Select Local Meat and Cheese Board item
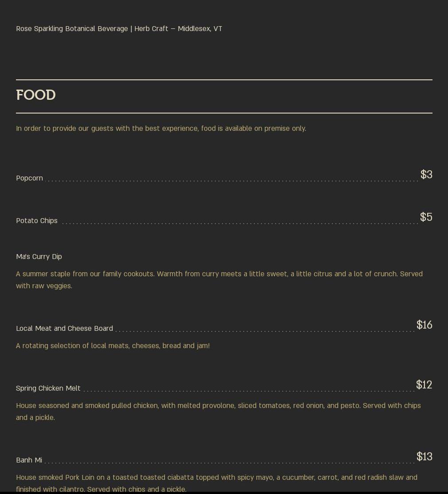This screenshot has width=448, height=494. [x=65, y=329]
